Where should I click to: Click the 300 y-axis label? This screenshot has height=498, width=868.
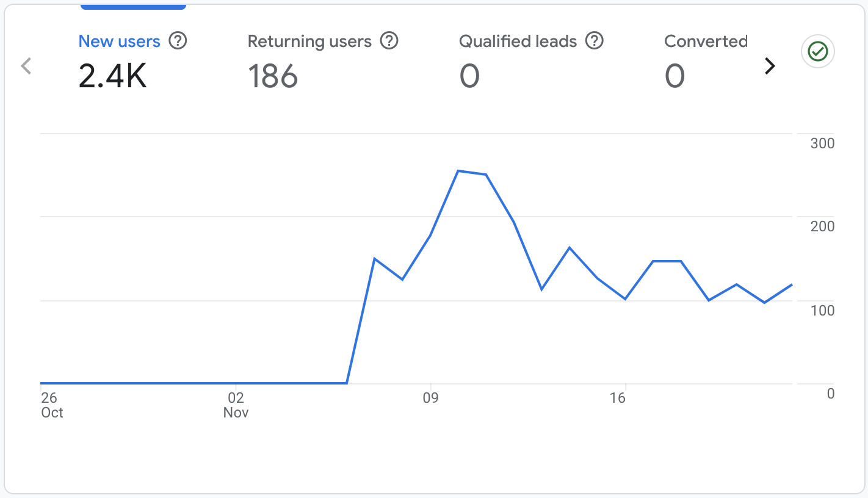[x=822, y=143]
